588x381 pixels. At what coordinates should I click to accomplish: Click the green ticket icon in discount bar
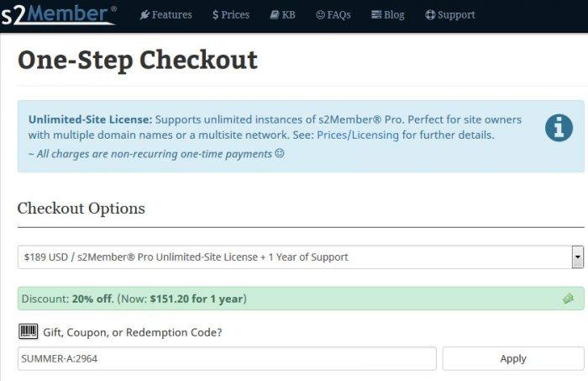[x=568, y=299]
